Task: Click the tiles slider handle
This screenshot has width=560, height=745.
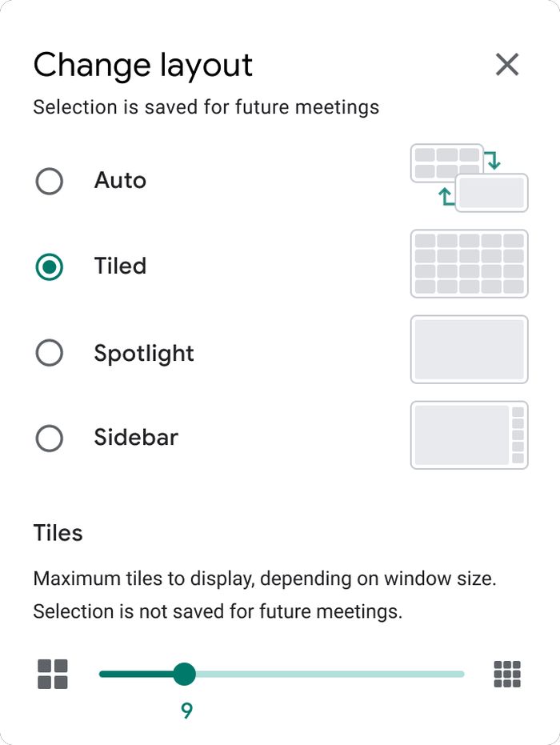Action: tap(184, 674)
